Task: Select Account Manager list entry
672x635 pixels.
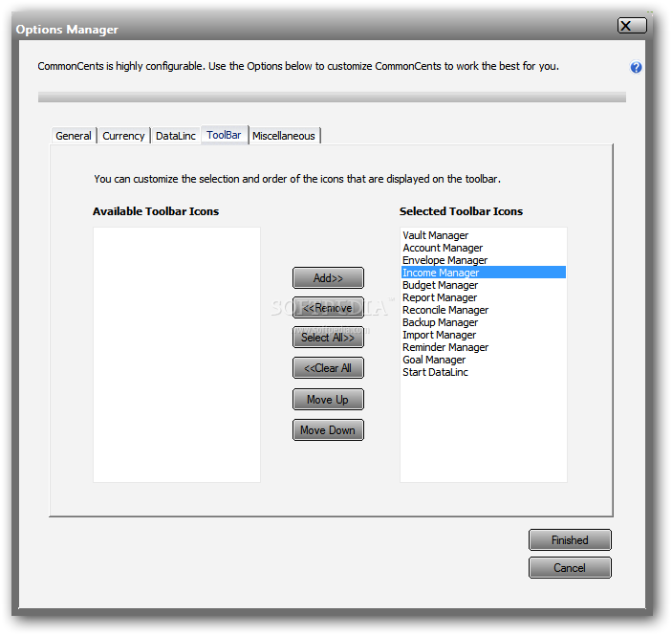Action: 484,248
